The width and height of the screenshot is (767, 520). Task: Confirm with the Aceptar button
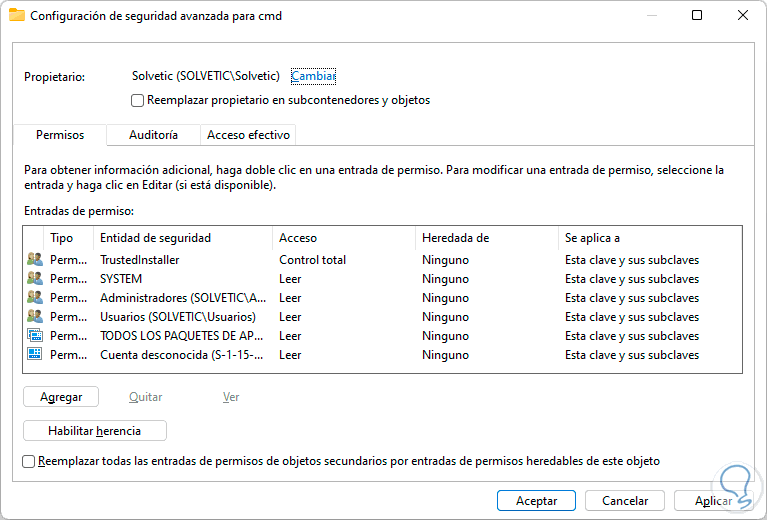536,500
